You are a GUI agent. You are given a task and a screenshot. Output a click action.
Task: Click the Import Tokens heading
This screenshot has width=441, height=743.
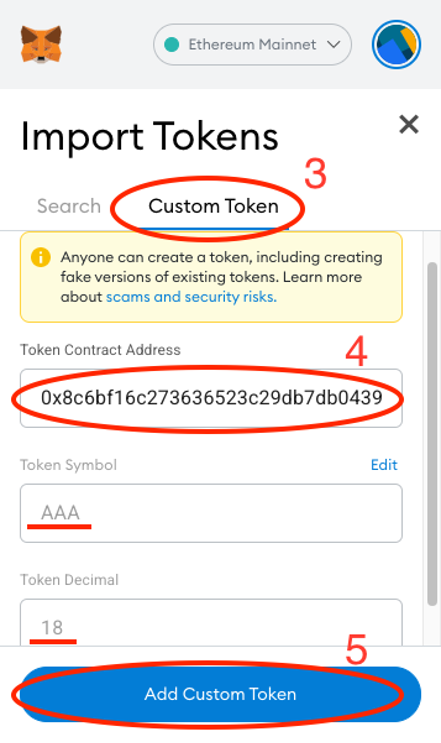pyautogui.click(x=150, y=137)
